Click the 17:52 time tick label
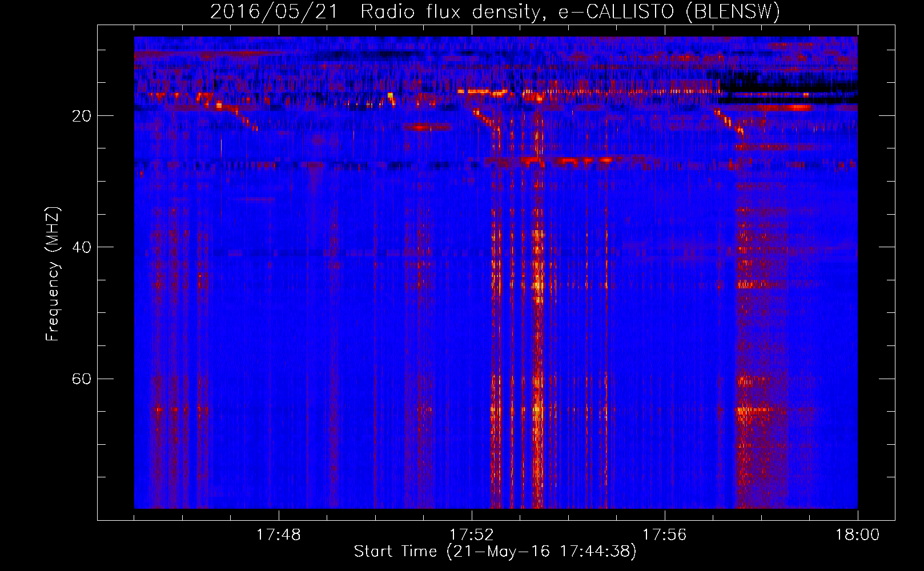The height and width of the screenshot is (571, 924). click(x=471, y=535)
